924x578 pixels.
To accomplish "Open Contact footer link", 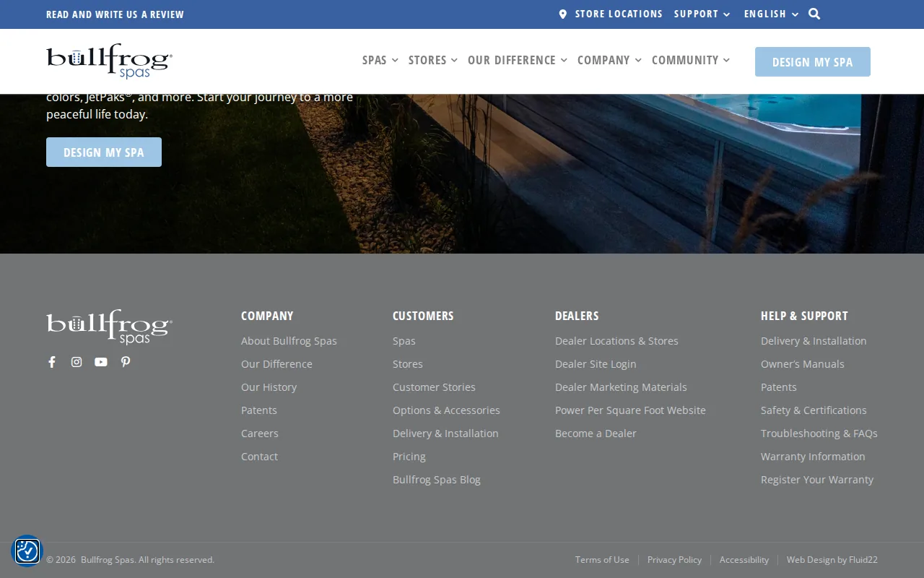I will pos(259,457).
